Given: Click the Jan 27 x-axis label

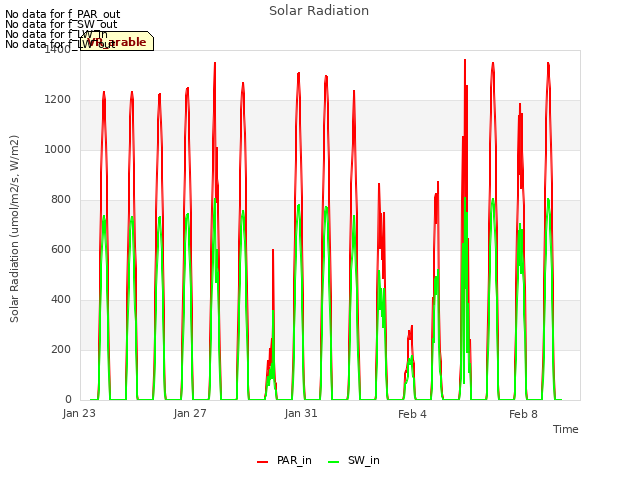Looking at the screenshot, I should click(190, 413).
